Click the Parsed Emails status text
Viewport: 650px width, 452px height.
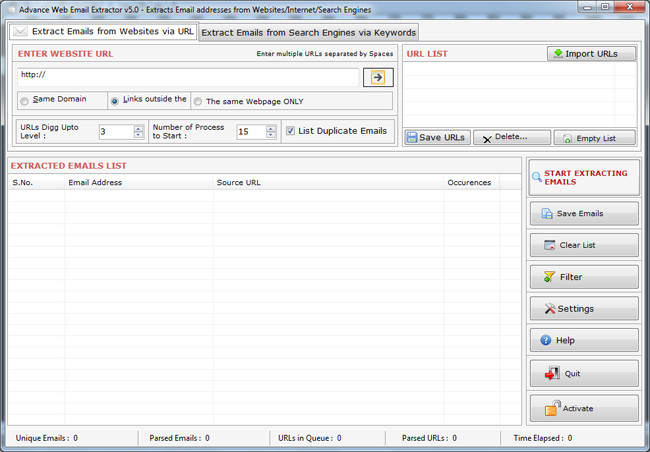[179, 438]
